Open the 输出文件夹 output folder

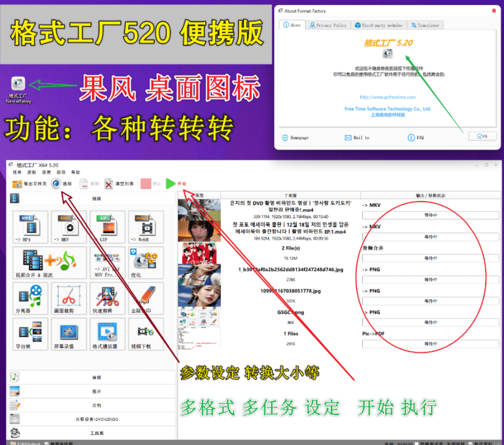[29, 183]
